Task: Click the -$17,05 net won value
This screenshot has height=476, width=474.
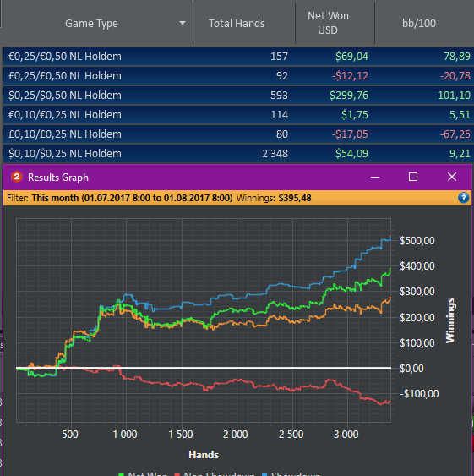Action: [x=350, y=134]
